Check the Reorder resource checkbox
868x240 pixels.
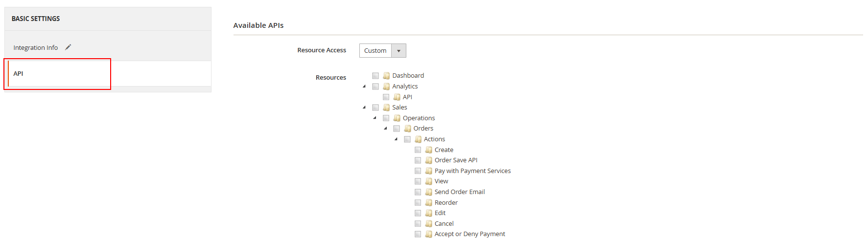click(418, 202)
